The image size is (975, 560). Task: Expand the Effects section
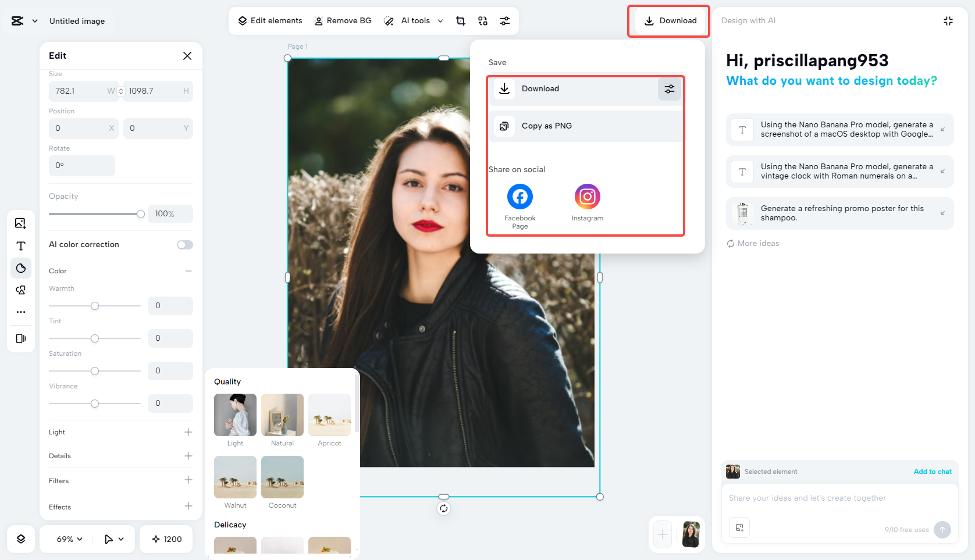click(188, 507)
